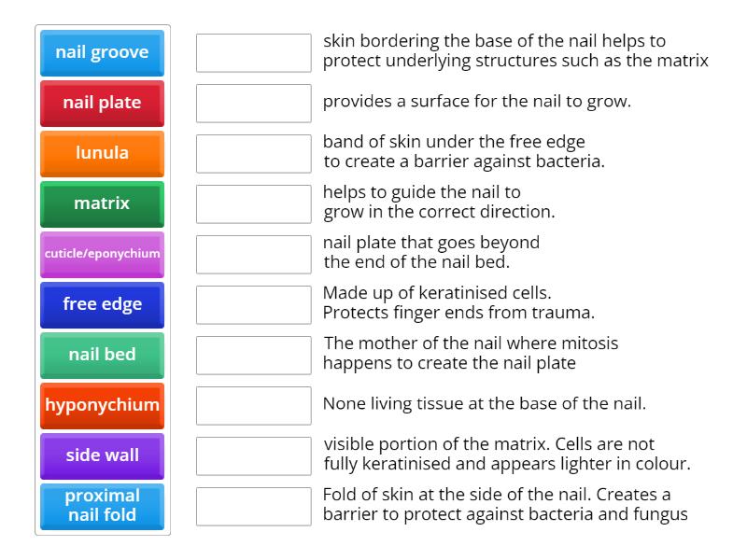Click the answer box next to 'provides a surface' definition
747x560 pixels.
click(x=253, y=104)
